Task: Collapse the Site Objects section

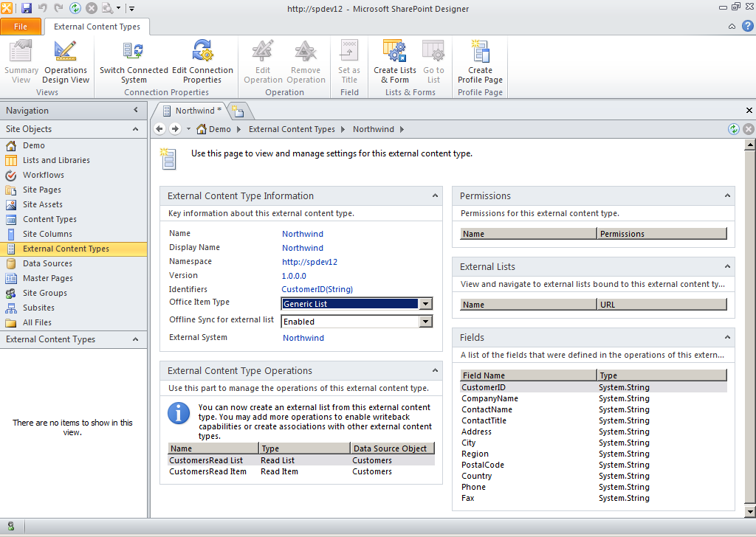Action: (x=136, y=129)
